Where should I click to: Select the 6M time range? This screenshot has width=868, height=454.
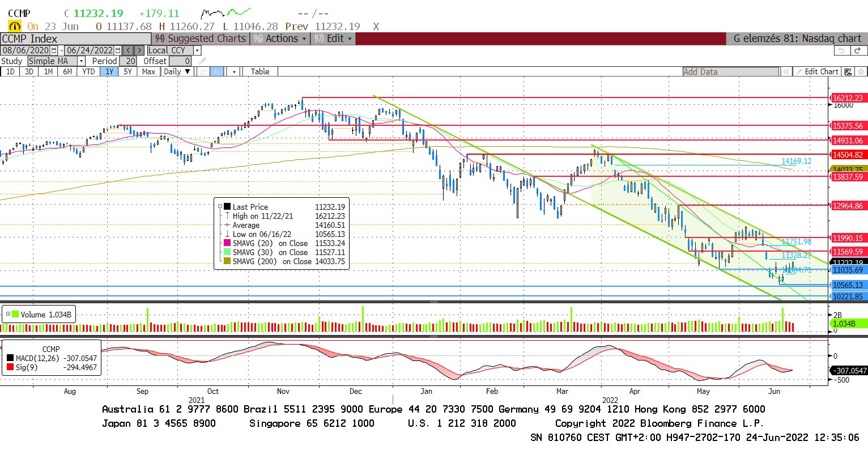point(67,71)
